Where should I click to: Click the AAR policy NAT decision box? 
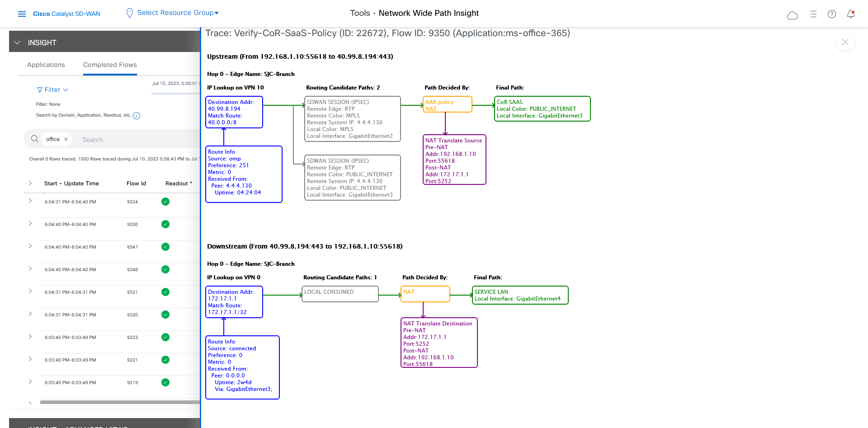click(x=448, y=104)
